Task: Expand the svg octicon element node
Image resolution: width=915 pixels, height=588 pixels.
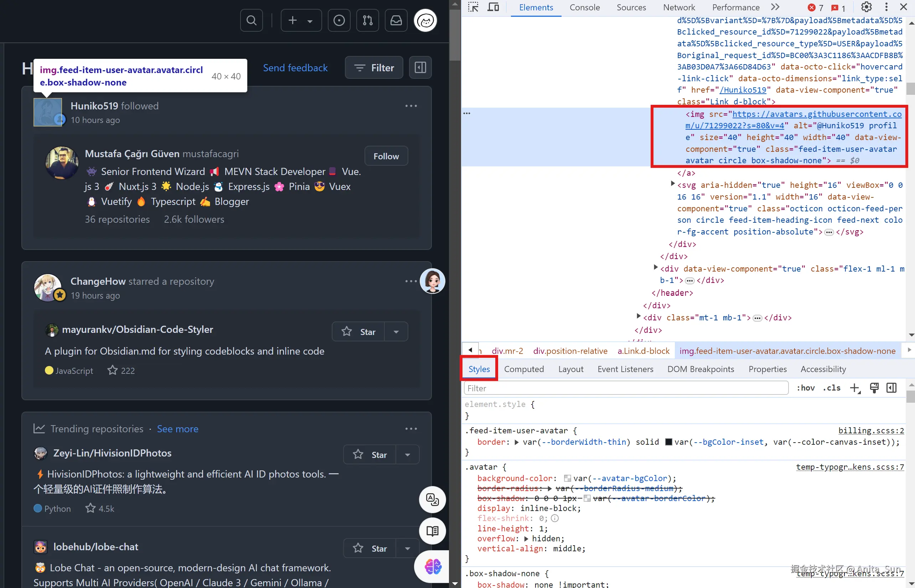Action: point(673,184)
